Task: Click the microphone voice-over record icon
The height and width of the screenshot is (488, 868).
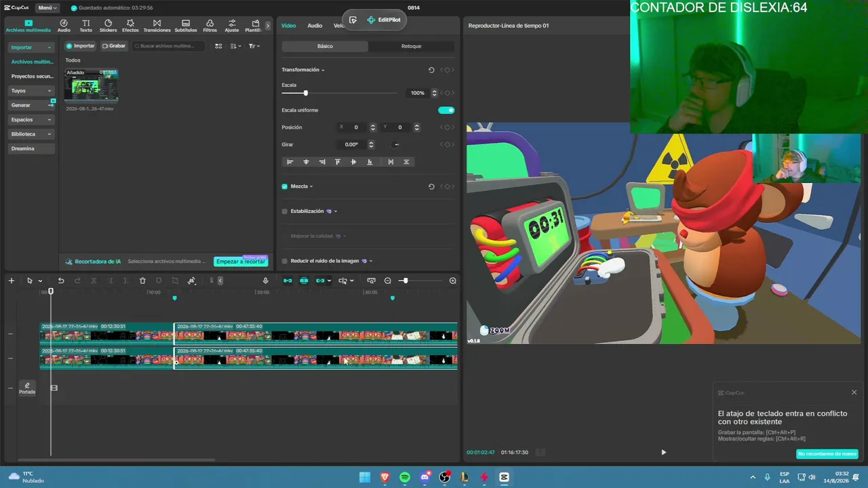Action: 265,281
